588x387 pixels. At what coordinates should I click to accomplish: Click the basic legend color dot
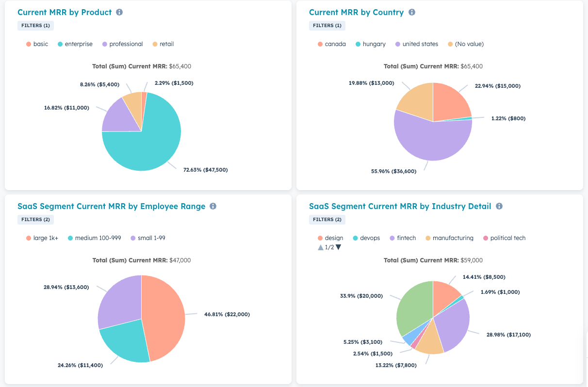tap(29, 44)
